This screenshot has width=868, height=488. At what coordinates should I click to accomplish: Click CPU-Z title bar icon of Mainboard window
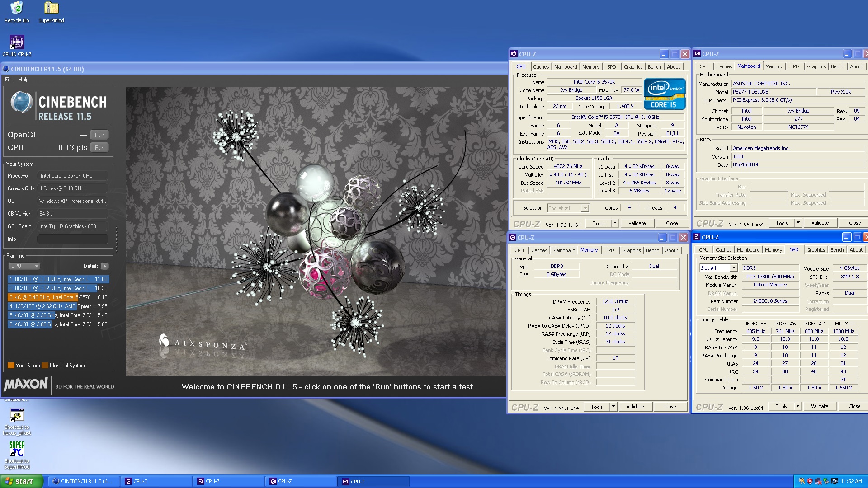click(x=697, y=54)
